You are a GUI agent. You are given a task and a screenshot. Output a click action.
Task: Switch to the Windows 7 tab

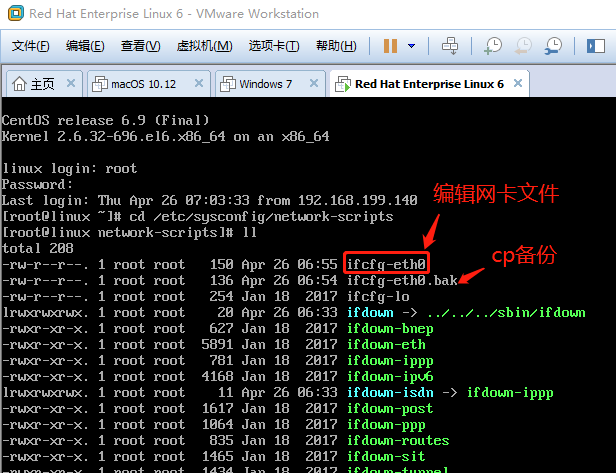(270, 84)
